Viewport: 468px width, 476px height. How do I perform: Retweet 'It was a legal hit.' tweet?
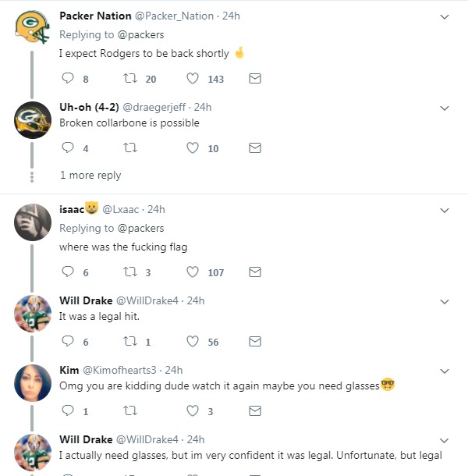point(130,342)
